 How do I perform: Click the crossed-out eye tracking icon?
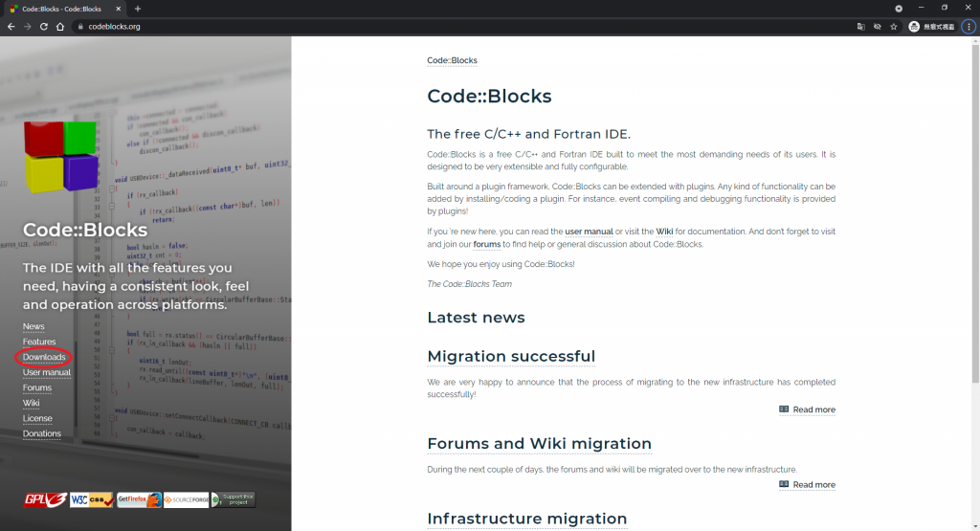coord(878,26)
